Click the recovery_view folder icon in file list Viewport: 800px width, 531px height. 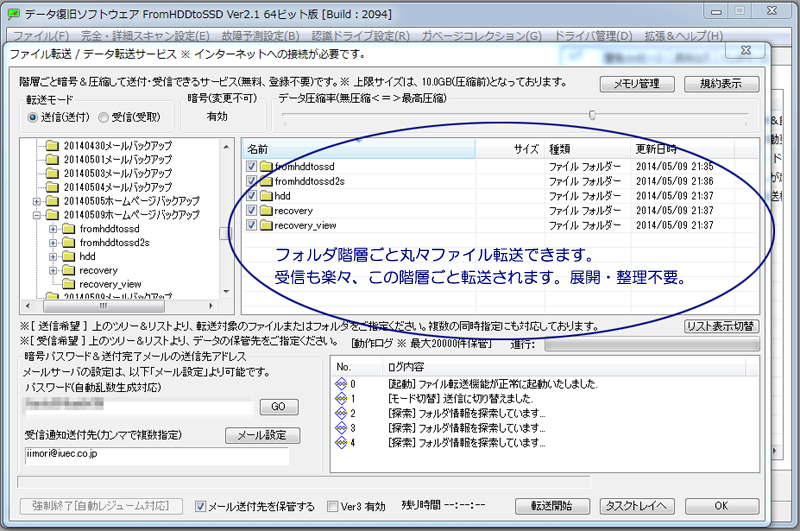[266, 225]
